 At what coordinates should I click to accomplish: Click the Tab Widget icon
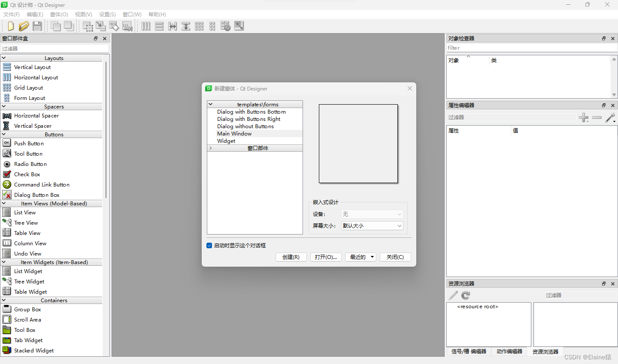pos(7,340)
